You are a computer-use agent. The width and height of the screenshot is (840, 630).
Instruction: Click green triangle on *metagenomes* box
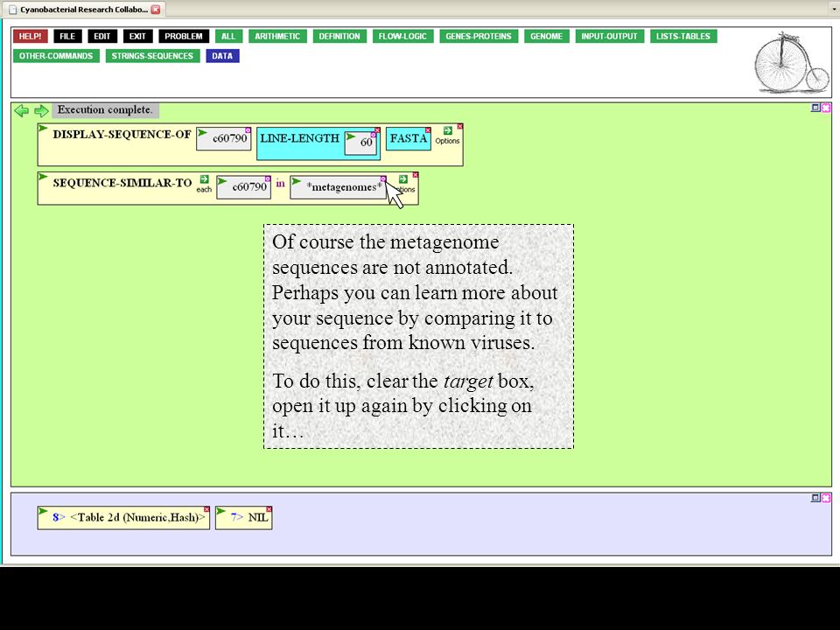pyautogui.click(x=297, y=181)
